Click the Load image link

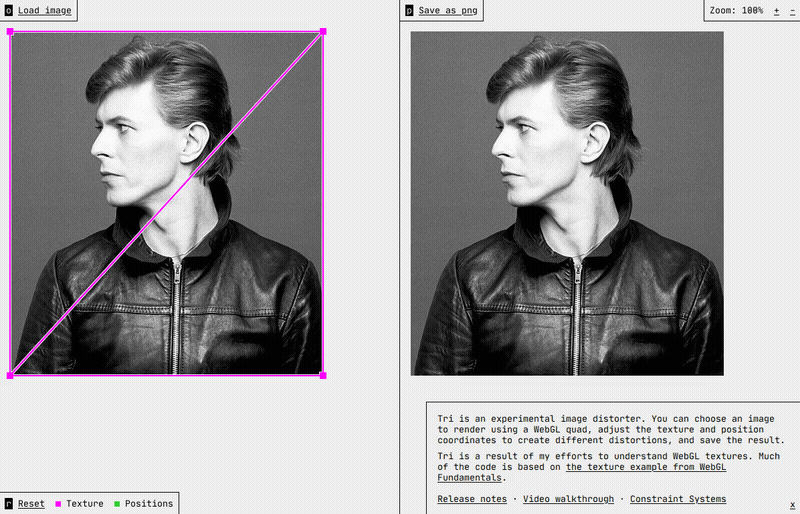pyautogui.click(x=44, y=10)
